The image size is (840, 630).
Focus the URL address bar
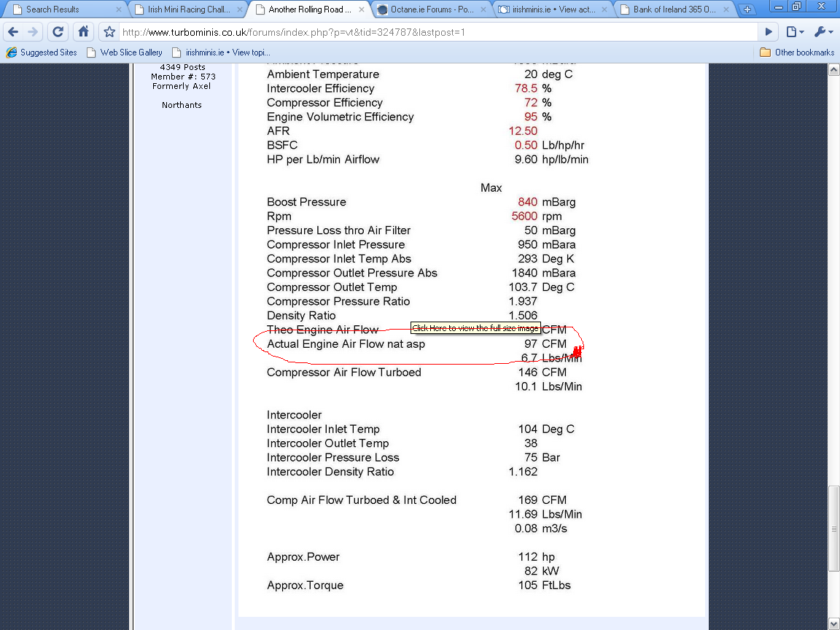(437, 32)
